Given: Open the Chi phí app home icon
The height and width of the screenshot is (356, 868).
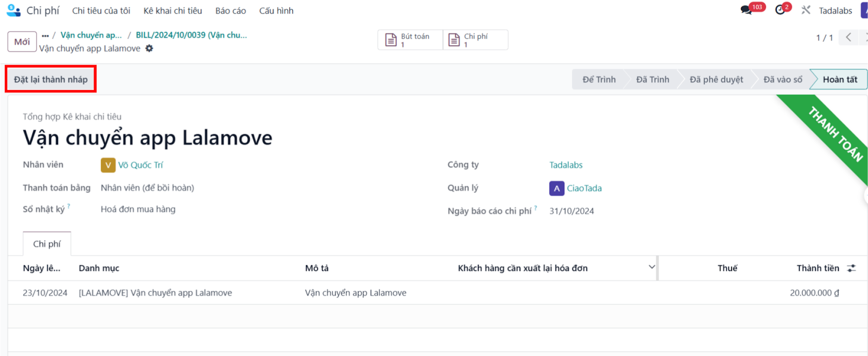Looking at the screenshot, I should (x=13, y=10).
